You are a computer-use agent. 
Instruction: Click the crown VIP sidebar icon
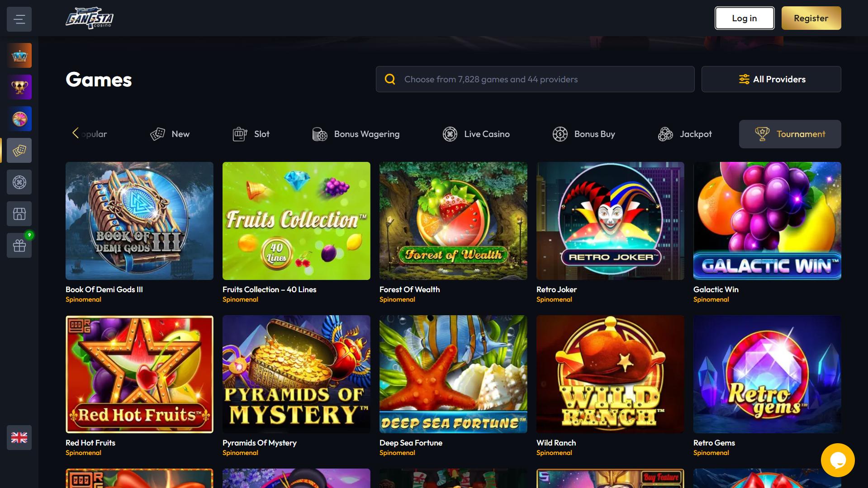(x=19, y=56)
